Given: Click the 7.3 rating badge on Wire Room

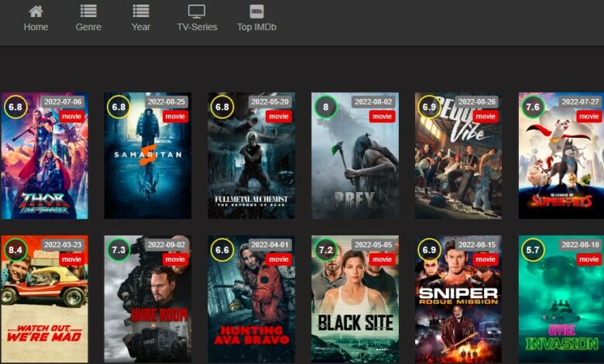Looking at the screenshot, I should 118,249.
